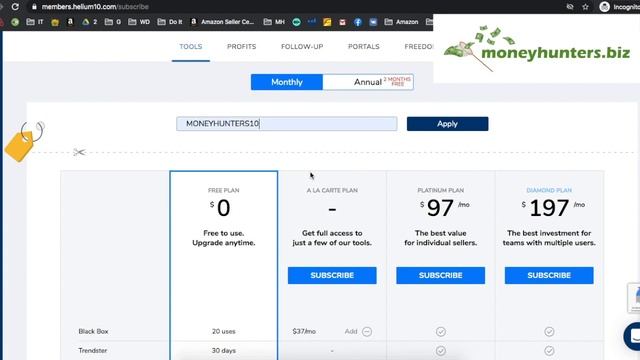
Task: Open the PROFITS tab
Action: (x=242, y=47)
